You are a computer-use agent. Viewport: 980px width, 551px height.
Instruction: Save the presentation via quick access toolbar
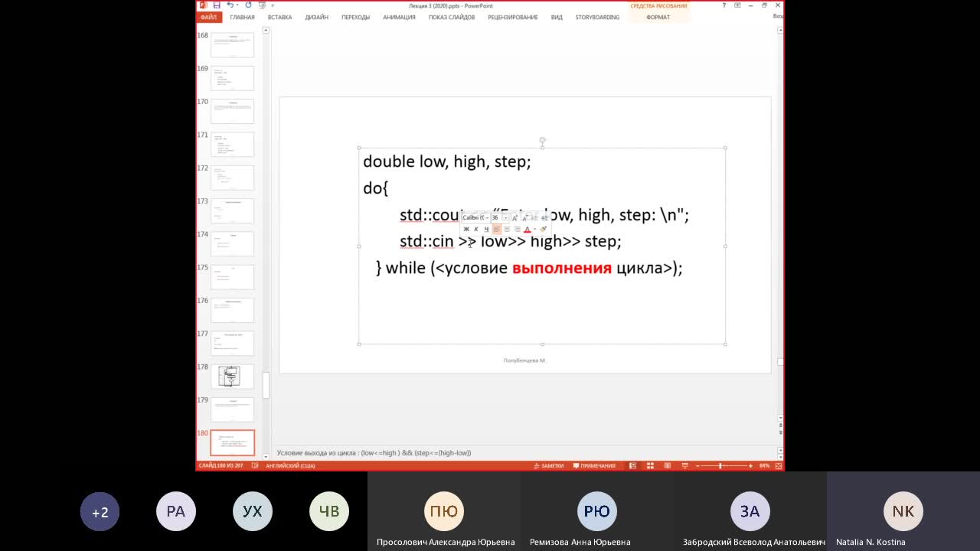click(217, 5)
